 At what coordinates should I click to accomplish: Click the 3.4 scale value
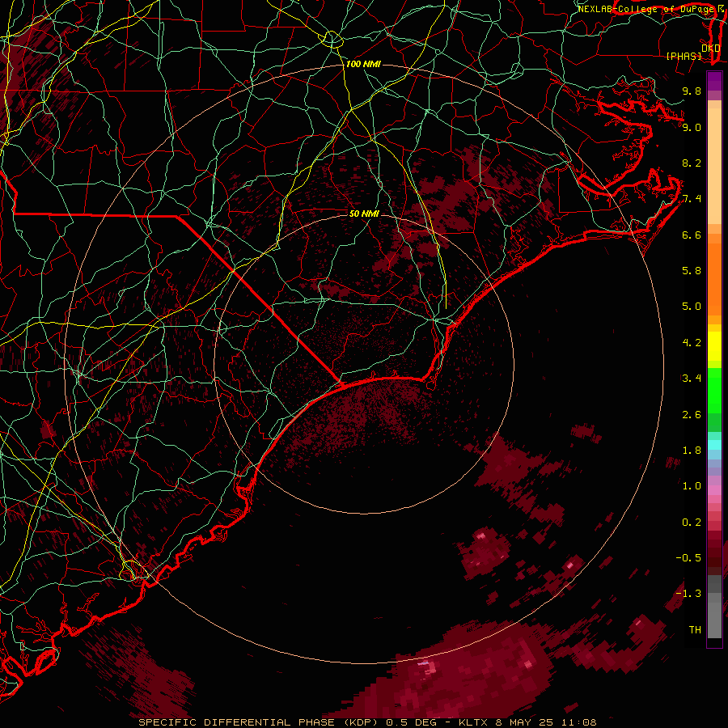692,379
